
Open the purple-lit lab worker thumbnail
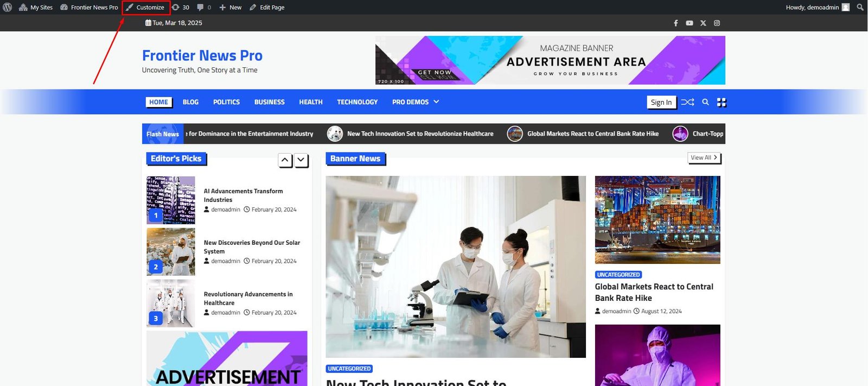pyautogui.click(x=658, y=355)
